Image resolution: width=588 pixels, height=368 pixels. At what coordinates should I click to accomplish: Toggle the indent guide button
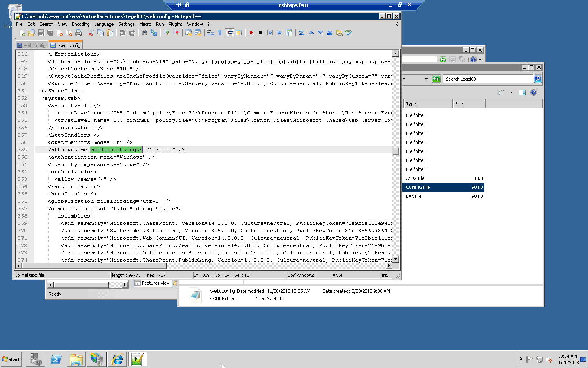(229, 33)
